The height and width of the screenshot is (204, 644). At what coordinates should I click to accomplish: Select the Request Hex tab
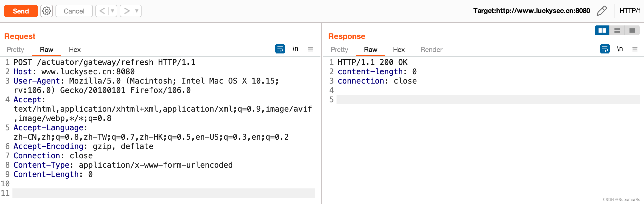point(75,50)
